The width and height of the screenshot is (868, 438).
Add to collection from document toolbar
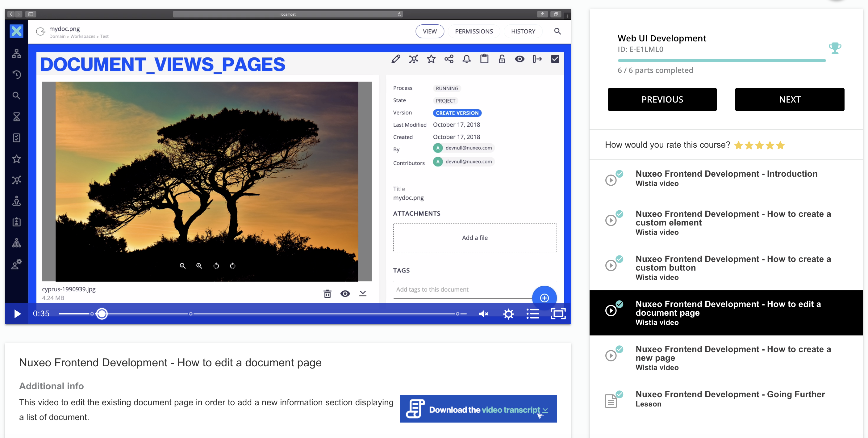click(x=413, y=59)
